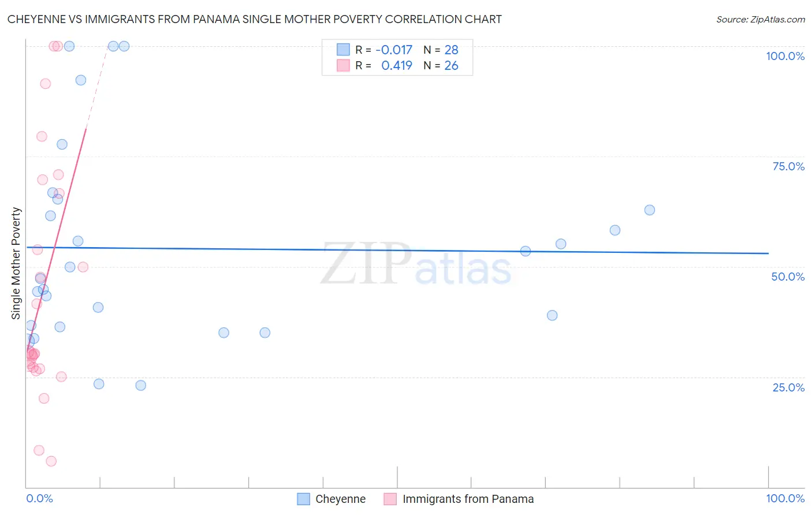The height and width of the screenshot is (515, 812).
Task: Open the Source: ZipAtlas.com link
Action: coord(761,19)
